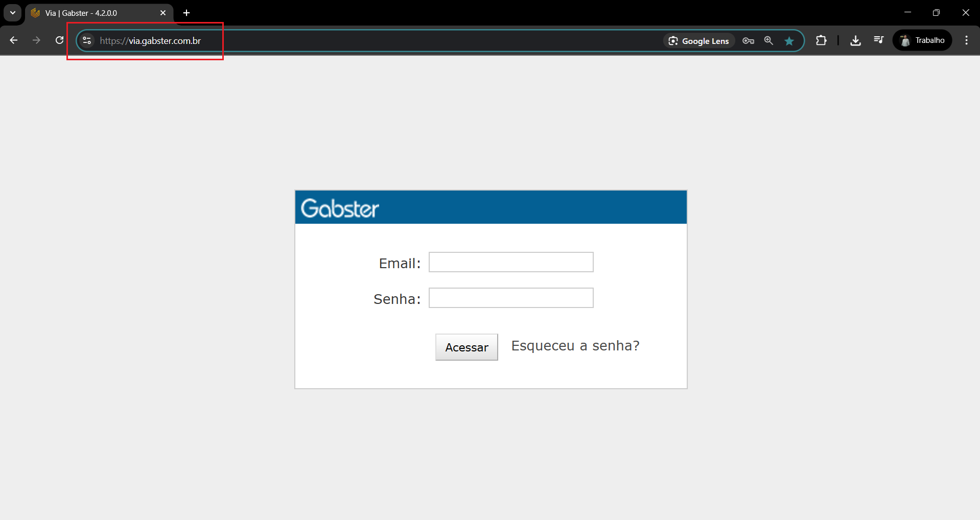Image resolution: width=980 pixels, height=520 pixels.
Task: Restore down the browser window
Action: click(x=936, y=12)
